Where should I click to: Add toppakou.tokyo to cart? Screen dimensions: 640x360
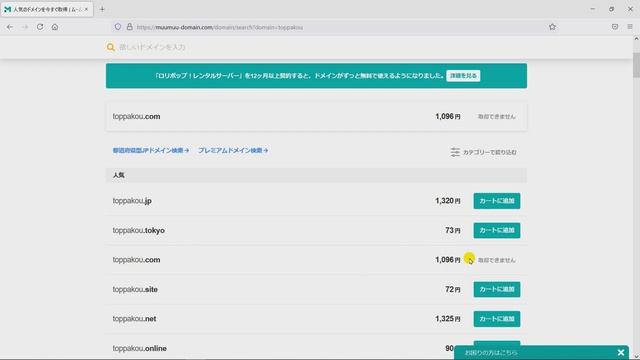(x=497, y=230)
